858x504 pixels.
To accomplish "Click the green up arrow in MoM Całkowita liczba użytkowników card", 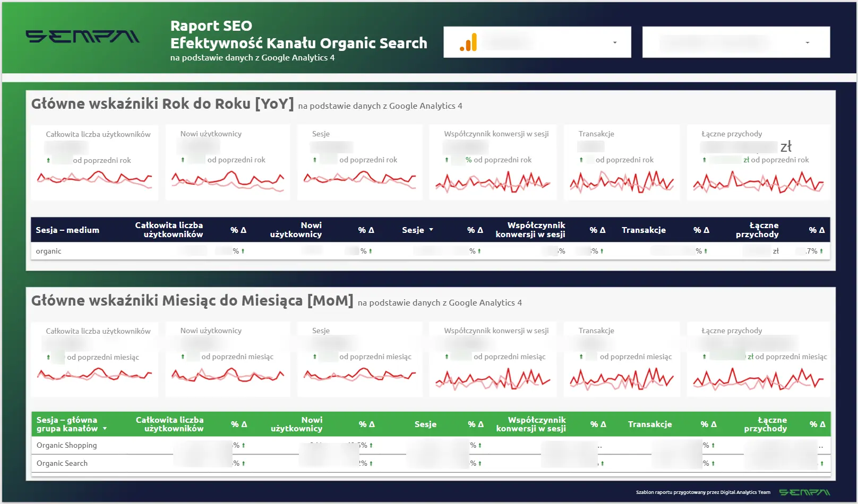I will tap(48, 357).
